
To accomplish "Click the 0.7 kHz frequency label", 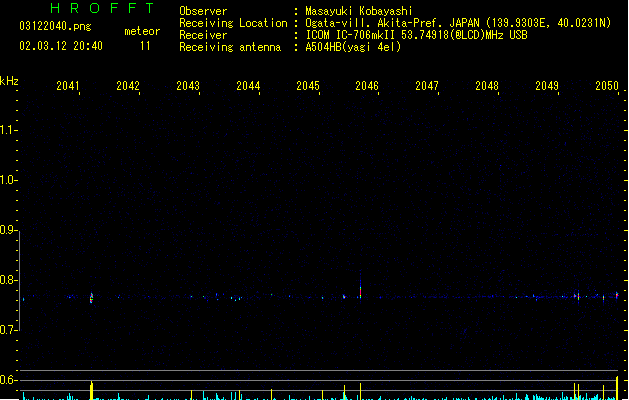I will click(8, 330).
